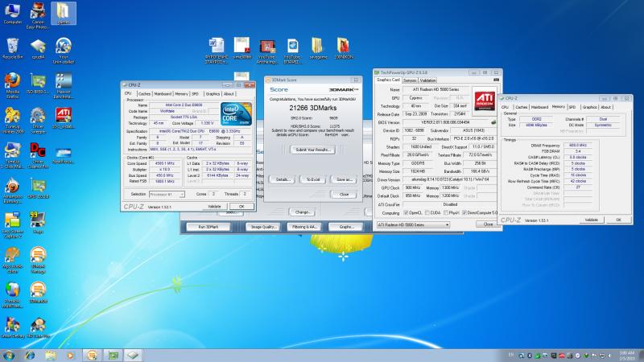The width and height of the screenshot is (644, 362).
Task: Open the Recycle Bin desktop icon
Action: pyautogui.click(x=12, y=48)
